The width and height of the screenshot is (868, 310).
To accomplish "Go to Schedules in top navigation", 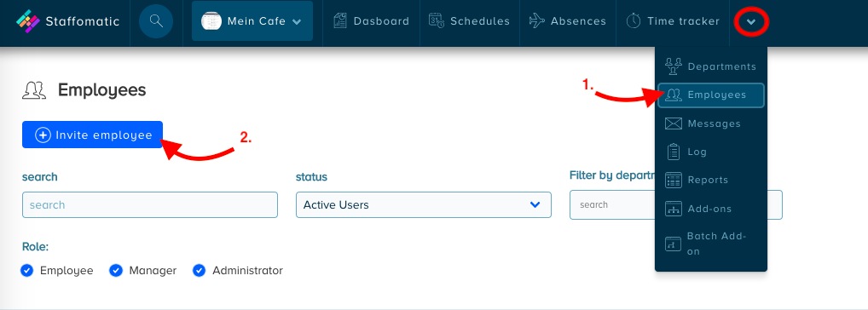I will coord(470,21).
